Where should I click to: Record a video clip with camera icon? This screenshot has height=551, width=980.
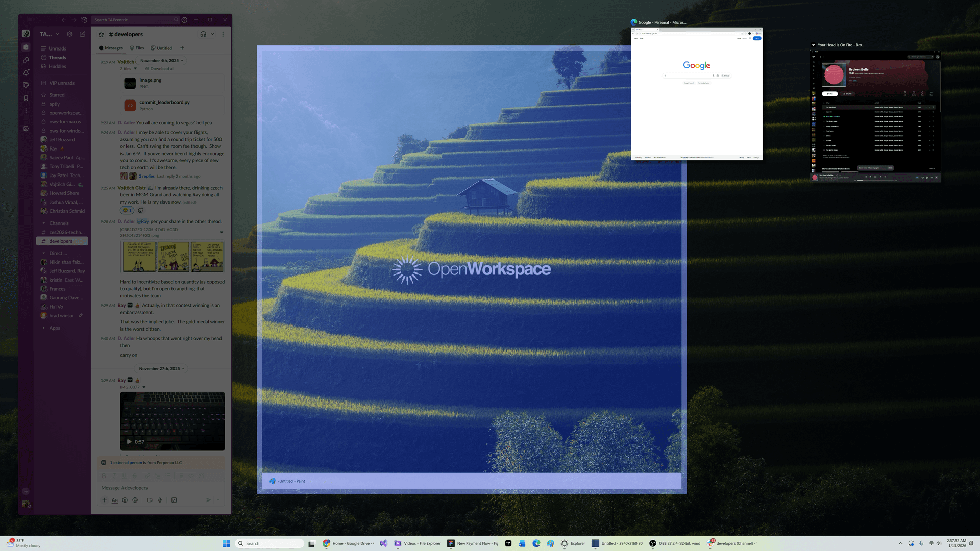point(150,500)
